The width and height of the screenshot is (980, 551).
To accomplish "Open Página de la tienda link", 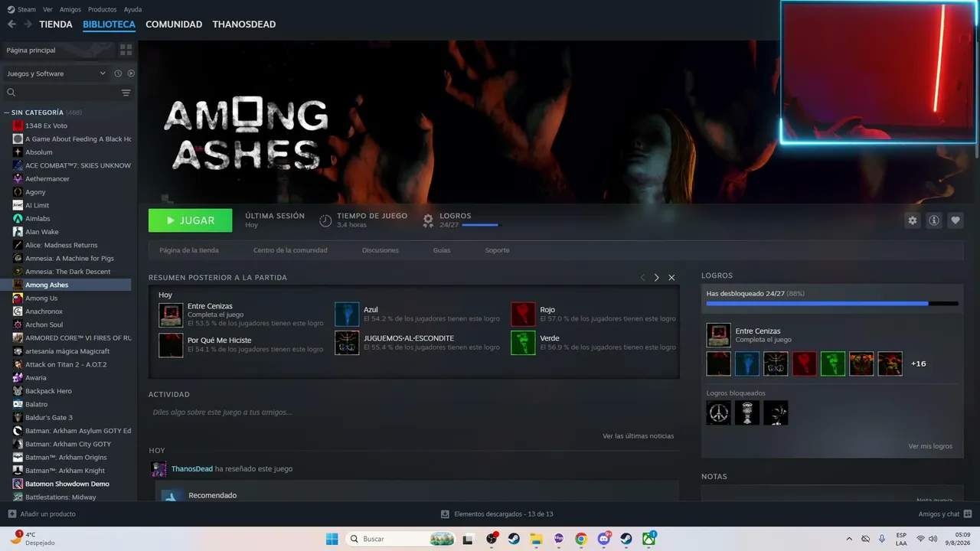I will (x=189, y=250).
